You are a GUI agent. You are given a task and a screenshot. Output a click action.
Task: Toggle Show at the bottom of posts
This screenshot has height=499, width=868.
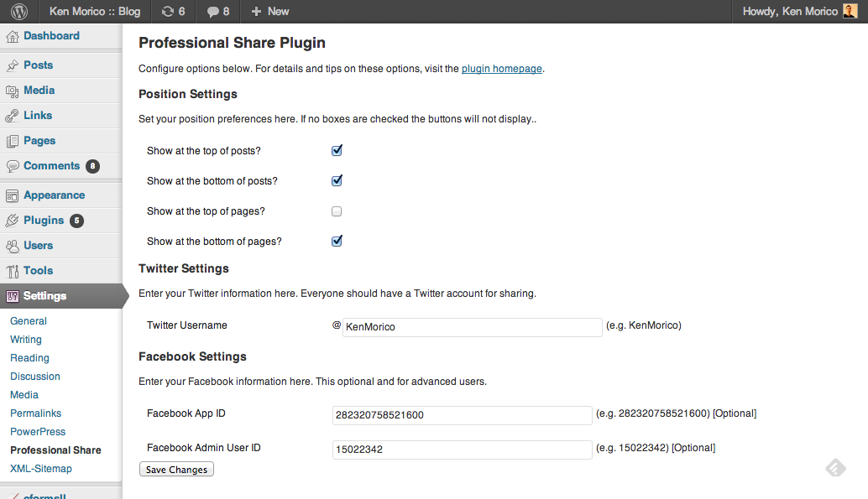337,180
